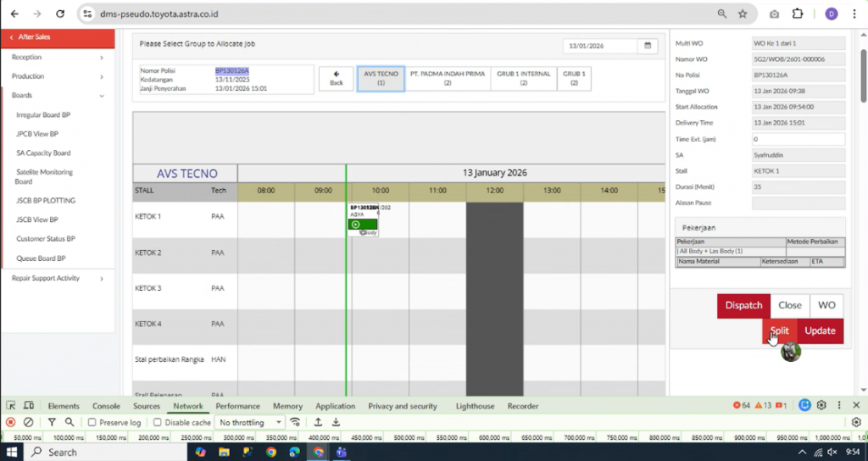Click the Time Ext. (jam) input field
Viewport: 868px width, 461px height.
798,139
